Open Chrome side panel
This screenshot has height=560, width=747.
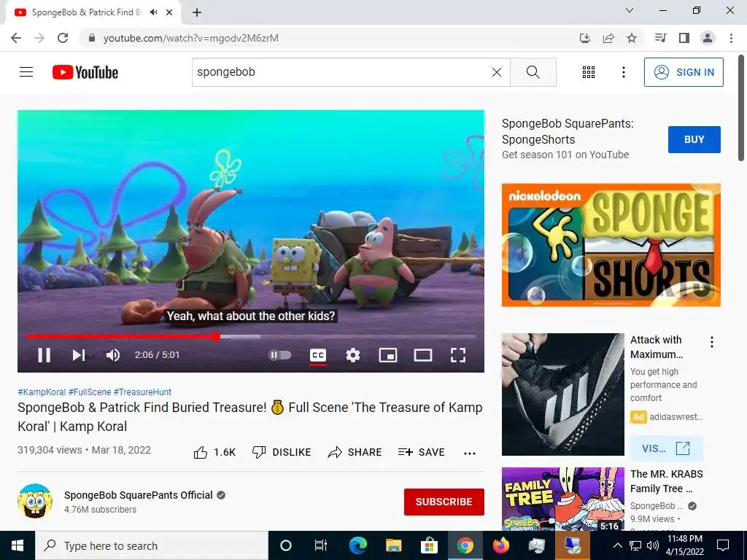(x=684, y=38)
